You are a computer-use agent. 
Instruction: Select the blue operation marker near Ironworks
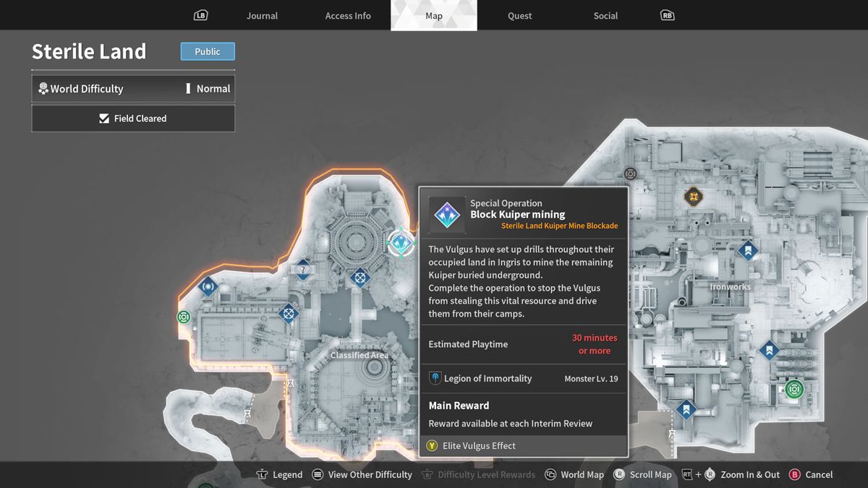pos(748,250)
